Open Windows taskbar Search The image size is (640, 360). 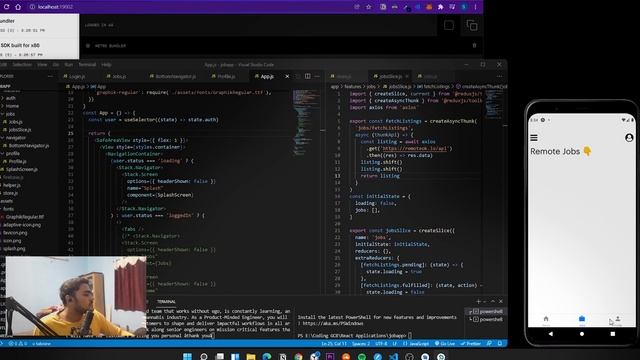[203, 357]
